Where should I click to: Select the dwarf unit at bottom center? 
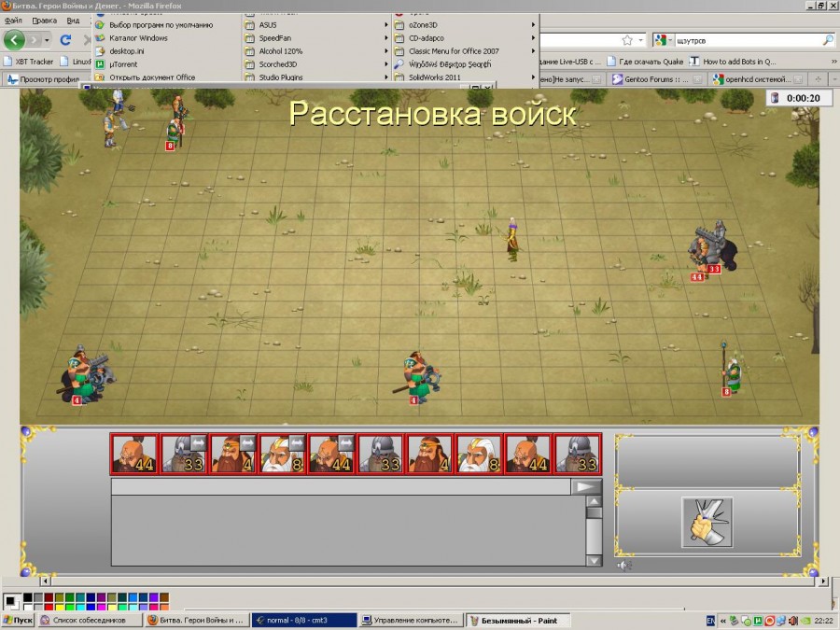tap(422, 374)
